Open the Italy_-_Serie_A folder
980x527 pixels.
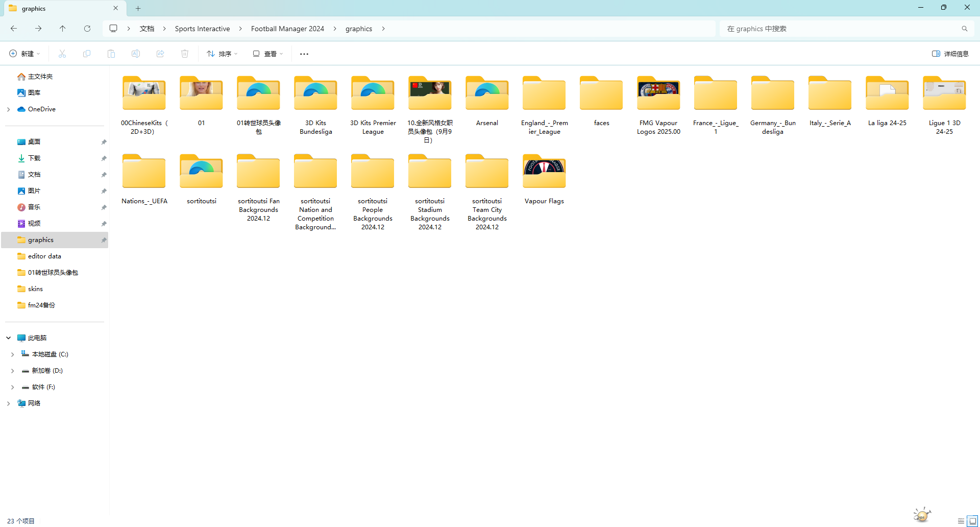[x=830, y=101]
